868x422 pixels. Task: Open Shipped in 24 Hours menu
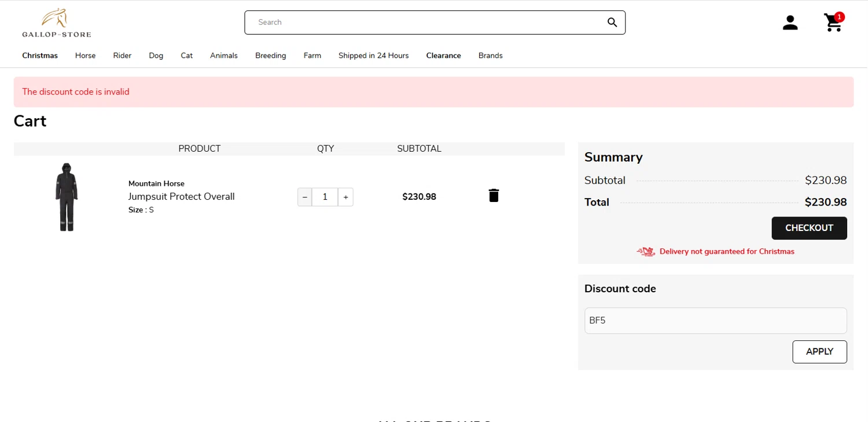[373, 56]
